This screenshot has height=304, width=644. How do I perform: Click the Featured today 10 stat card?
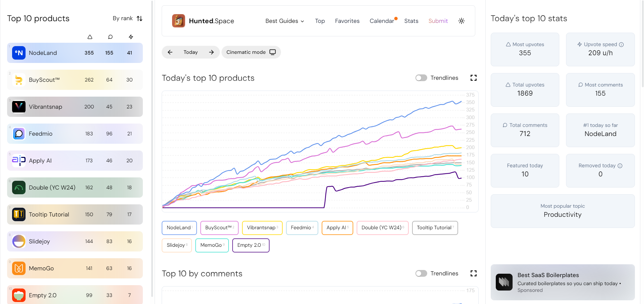[x=525, y=171]
